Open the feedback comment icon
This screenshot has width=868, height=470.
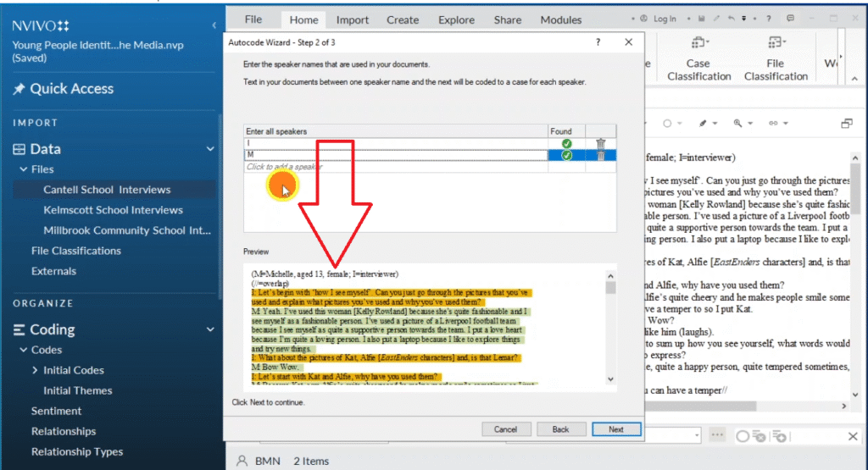point(791,19)
